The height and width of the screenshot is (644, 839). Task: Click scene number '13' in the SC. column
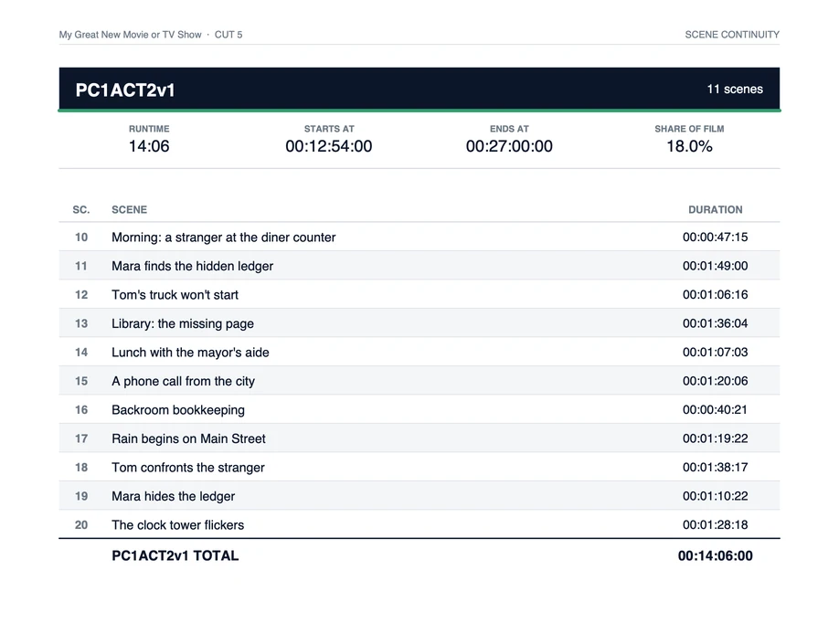[81, 323]
